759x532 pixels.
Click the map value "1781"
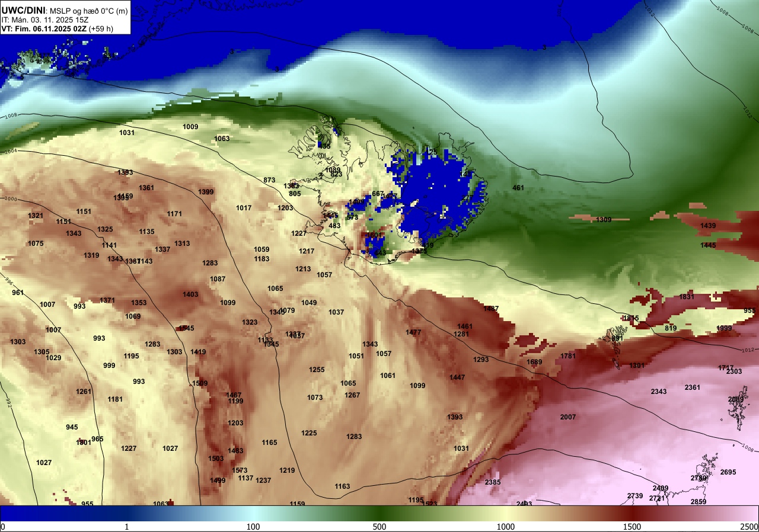coord(568,356)
